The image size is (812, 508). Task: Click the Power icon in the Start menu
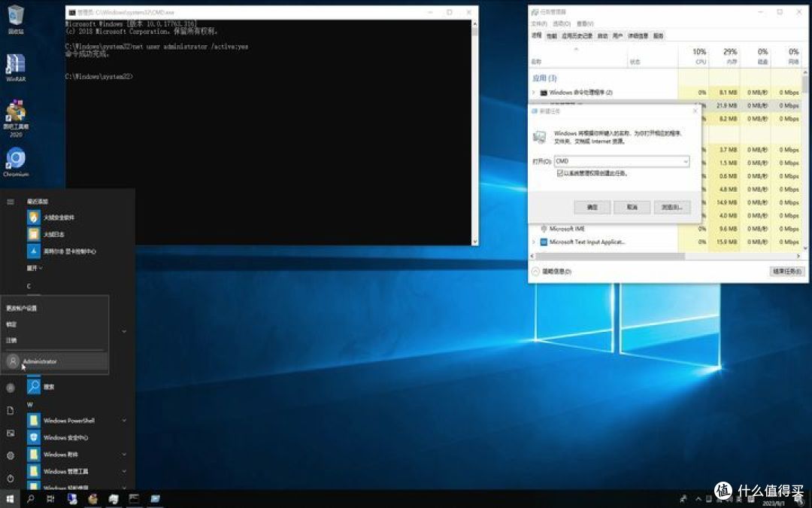(11, 478)
